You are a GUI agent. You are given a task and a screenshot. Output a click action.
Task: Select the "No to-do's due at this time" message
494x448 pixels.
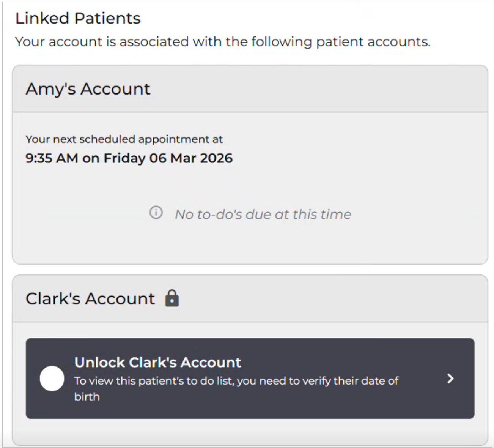pos(263,214)
